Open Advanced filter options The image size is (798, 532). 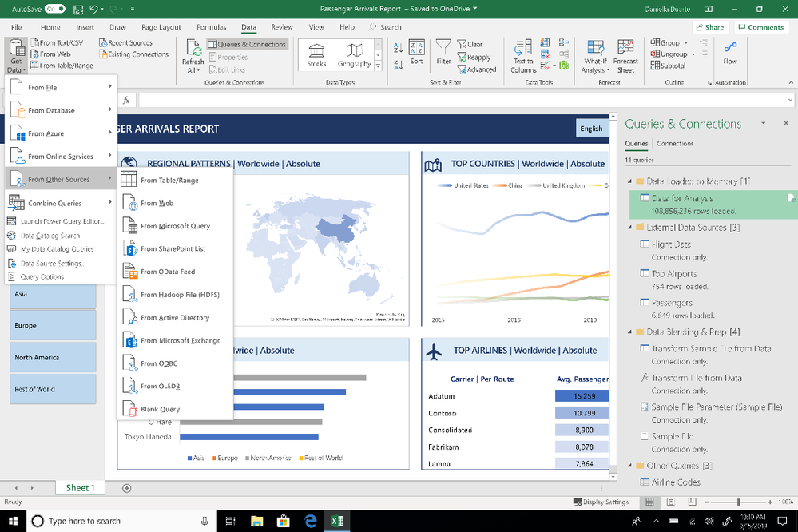[476, 69]
